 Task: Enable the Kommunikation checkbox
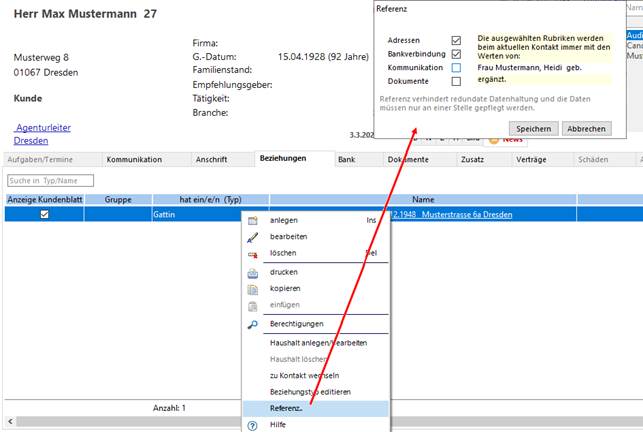(x=456, y=68)
